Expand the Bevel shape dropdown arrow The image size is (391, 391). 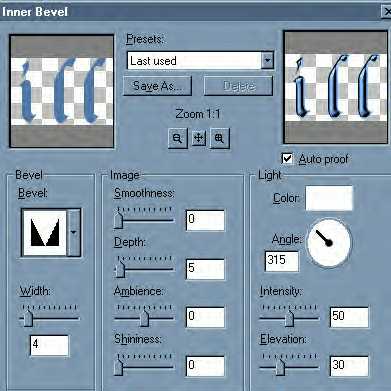point(74,232)
